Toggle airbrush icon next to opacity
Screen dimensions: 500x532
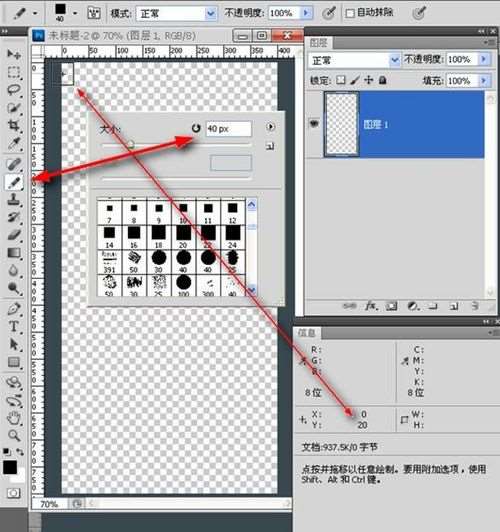point(328,13)
